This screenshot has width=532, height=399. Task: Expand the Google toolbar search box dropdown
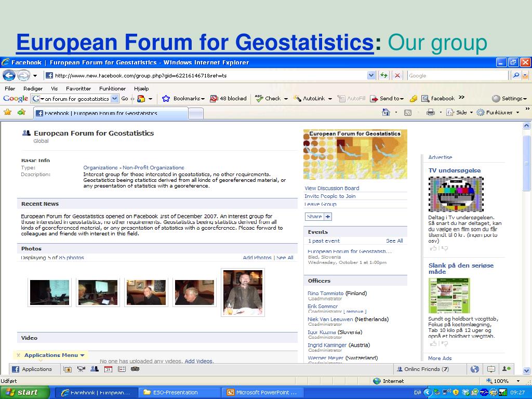[x=115, y=99]
